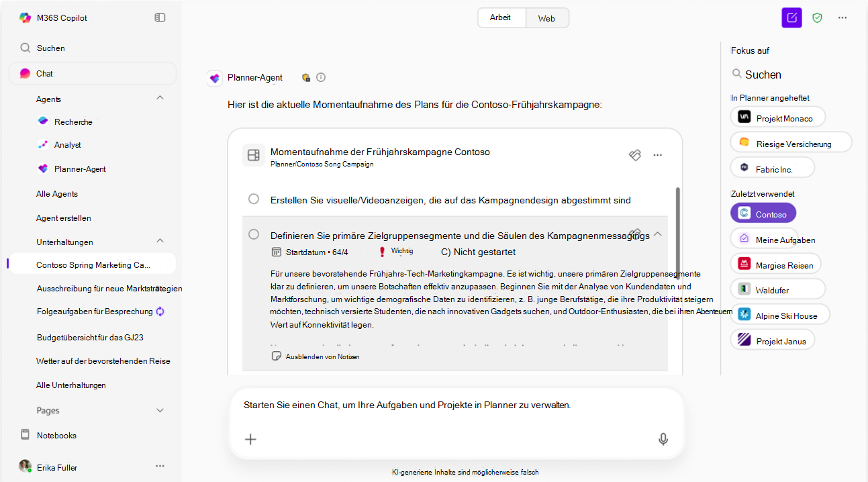Click the green shield protection icon
This screenshot has height=482, width=868.
click(x=817, y=18)
